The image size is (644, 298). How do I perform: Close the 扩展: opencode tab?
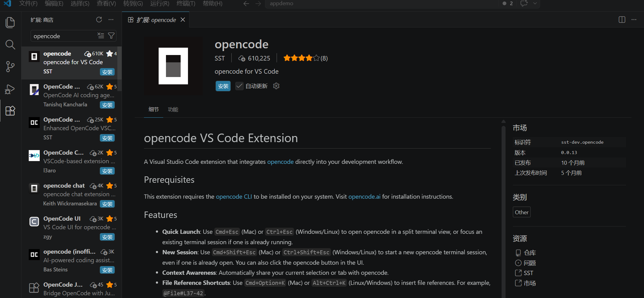183,20
